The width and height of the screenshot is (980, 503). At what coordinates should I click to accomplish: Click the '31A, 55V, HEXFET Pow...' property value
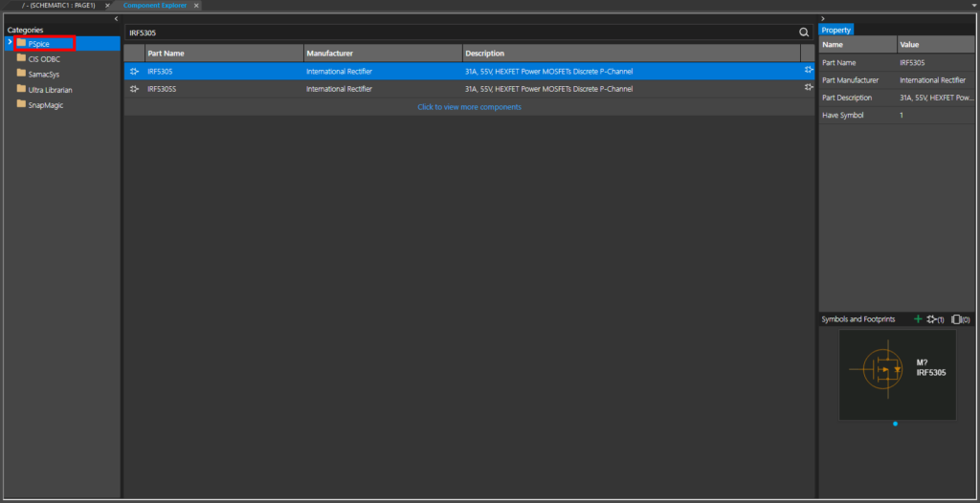(x=936, y=98)
